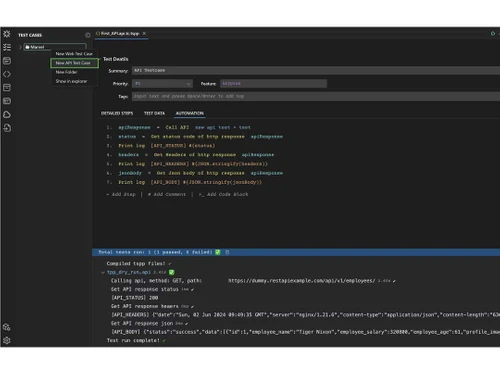The image size is (500, 375).
Task: Click the bottom settings gear in the sidebar
Action: pyautogui.click(x=7, y=340)
